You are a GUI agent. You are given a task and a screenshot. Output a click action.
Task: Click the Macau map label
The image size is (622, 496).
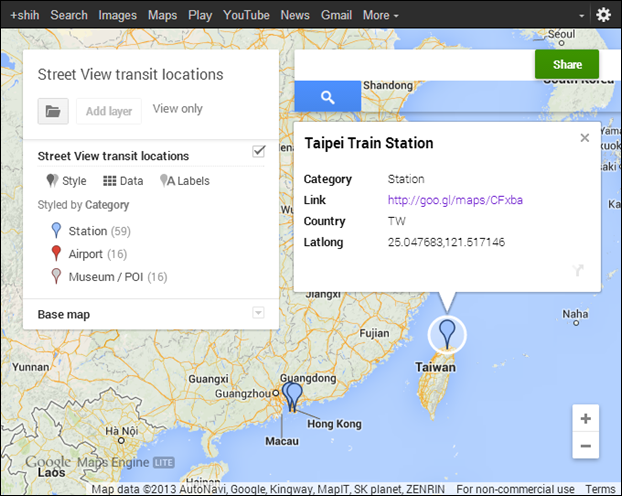click(x=282, y=441)
